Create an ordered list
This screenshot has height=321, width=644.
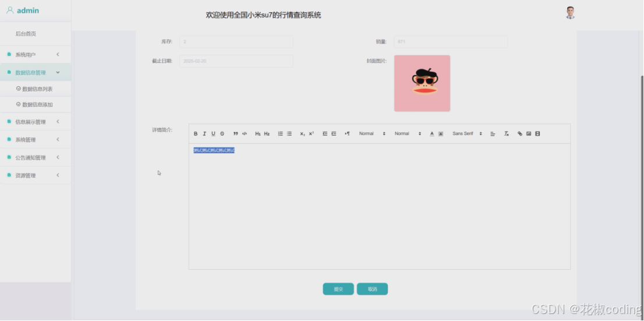pyautogui.click(x=281, y=133)
